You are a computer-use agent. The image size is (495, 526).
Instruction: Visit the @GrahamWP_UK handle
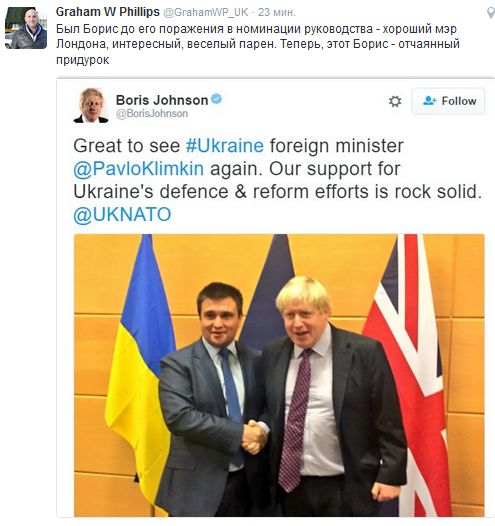pyautogui.click(x=206, y=12)
